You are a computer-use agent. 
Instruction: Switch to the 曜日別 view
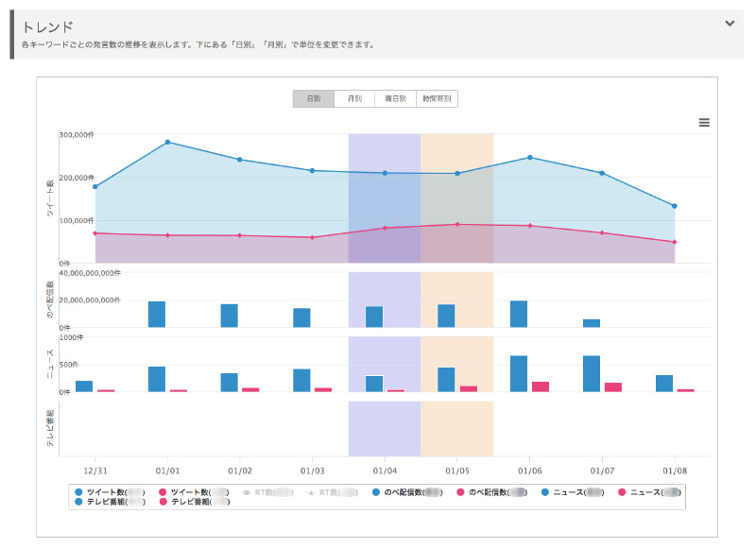395,98
